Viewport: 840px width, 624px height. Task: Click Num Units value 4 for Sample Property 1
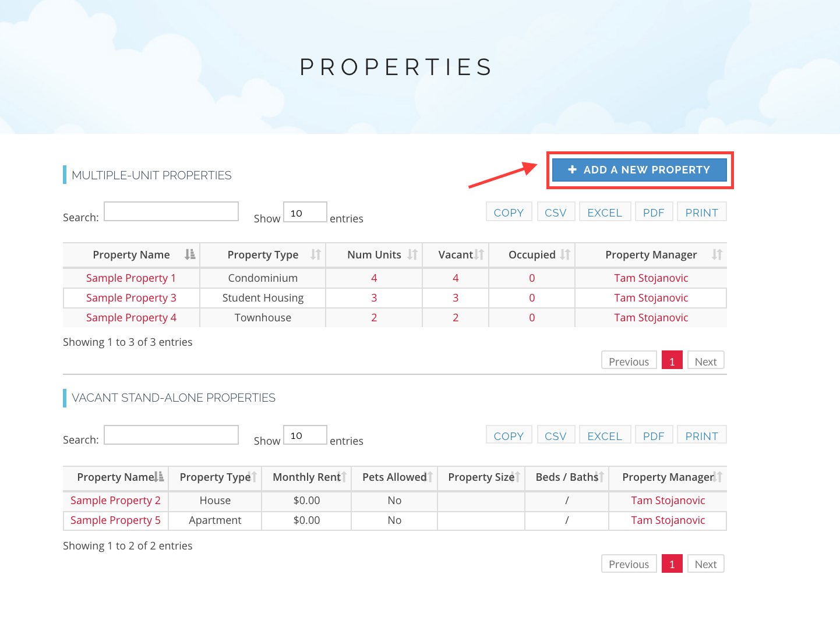click(374, 278)
